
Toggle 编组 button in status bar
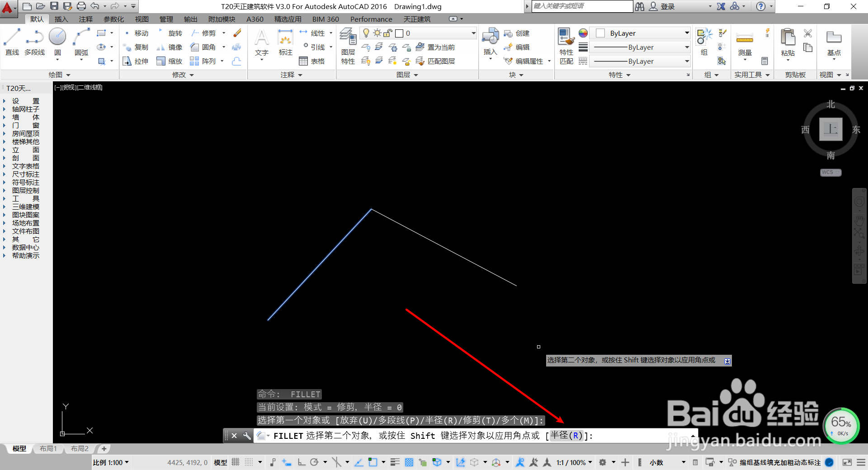[x=746, y=462]
